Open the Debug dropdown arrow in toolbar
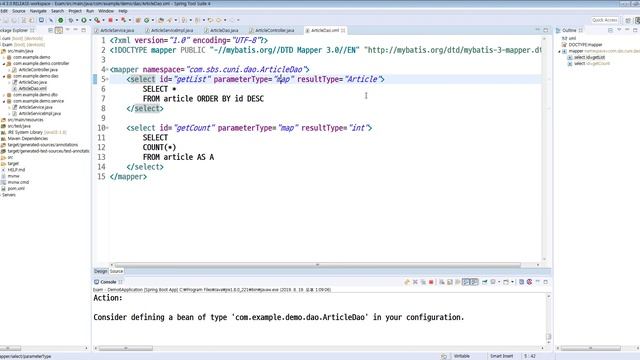This screenshot has width=640, height=360. [77, 20]
